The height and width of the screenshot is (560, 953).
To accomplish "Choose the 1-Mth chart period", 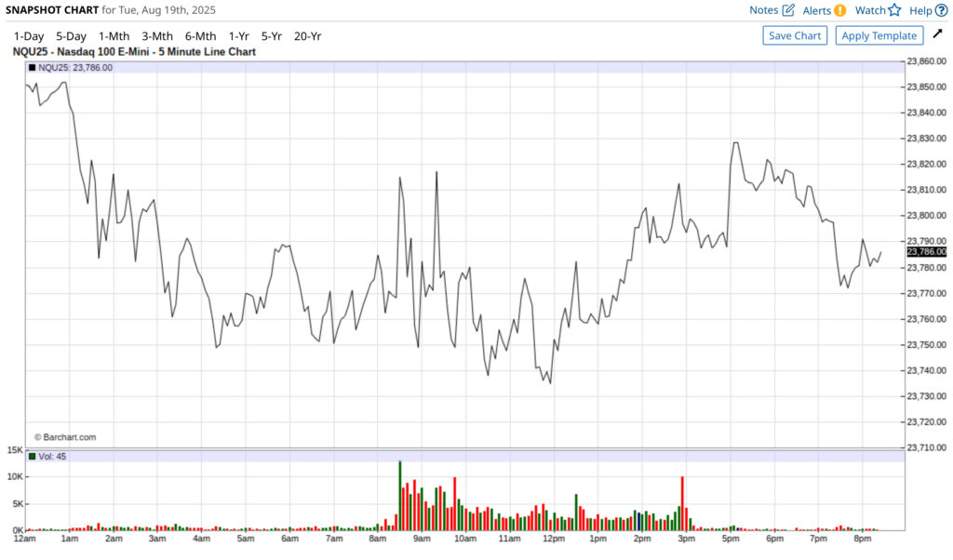I will [114, 36].
